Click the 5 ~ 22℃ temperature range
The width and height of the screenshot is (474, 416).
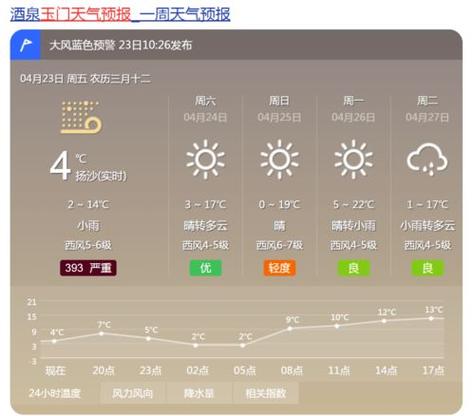coord(353,204)
